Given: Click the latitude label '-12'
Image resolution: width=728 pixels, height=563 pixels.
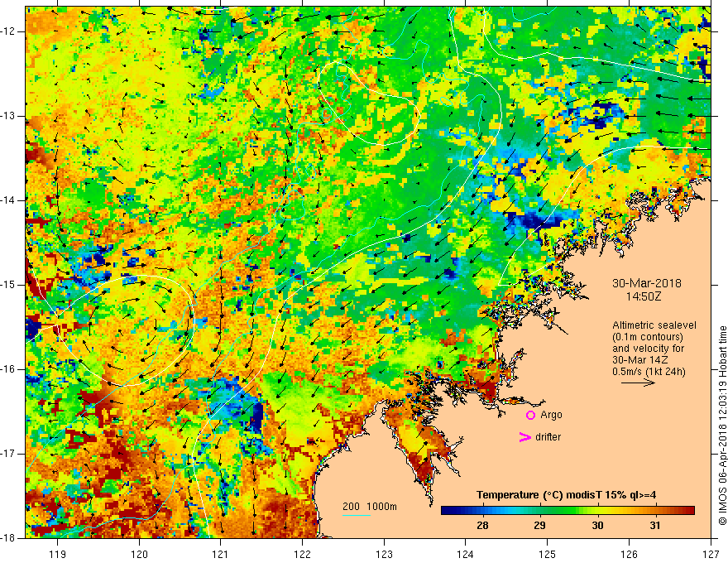Looking at the screenshot, I should [x=9, y=31].
